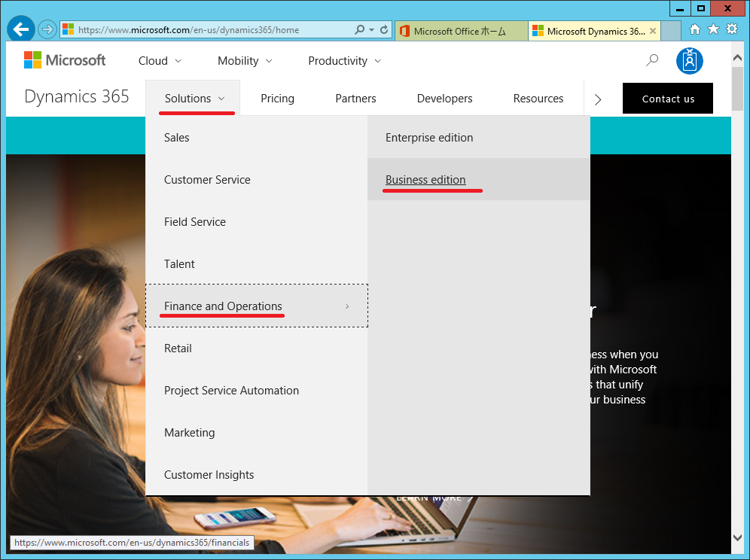Open the address bar autocomplete dropdown arrow
The width and height of the screenshot is (750, 560).
coord(372,29)
